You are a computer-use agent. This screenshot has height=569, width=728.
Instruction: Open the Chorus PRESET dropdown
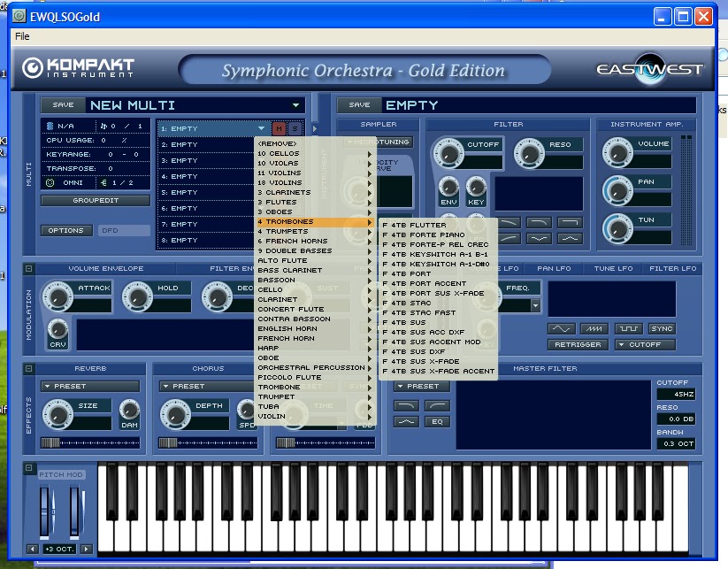coord(208,387)
